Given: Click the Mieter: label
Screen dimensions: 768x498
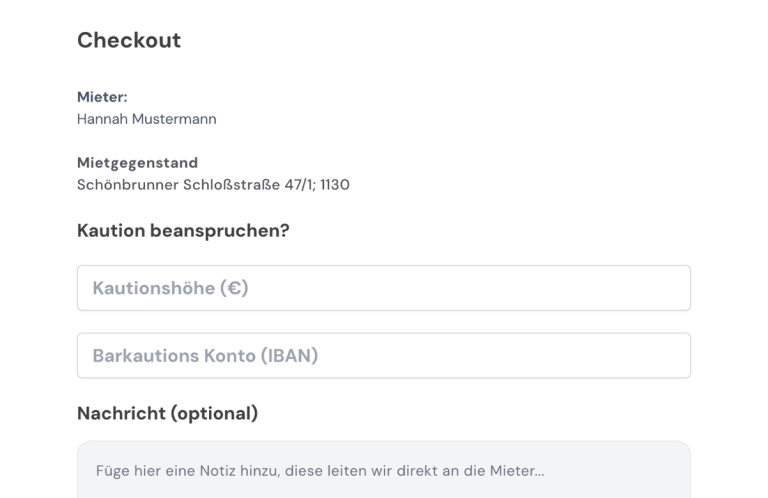Looking at the screenshot, I should coord(102,97).
